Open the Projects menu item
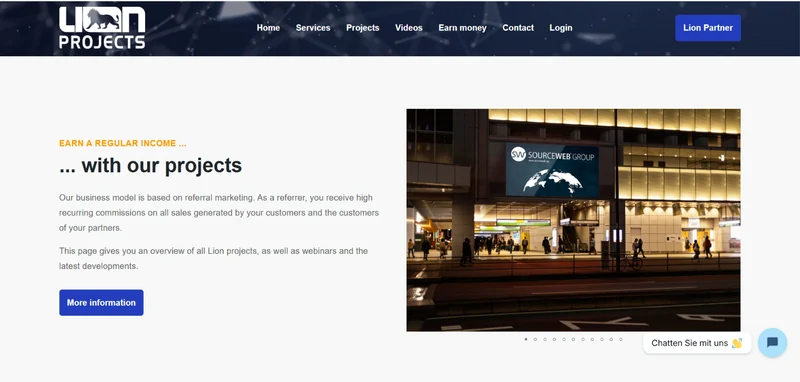This screenshot has height=382, width=800. [362, 28]
